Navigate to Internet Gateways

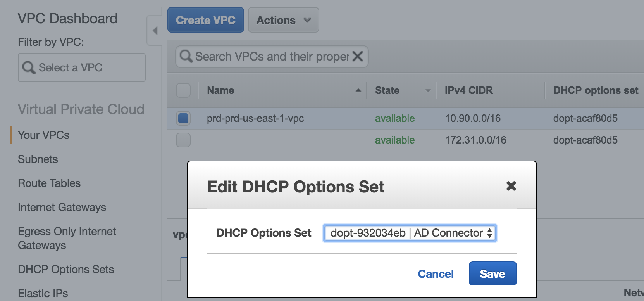click(x=62, y=208)
